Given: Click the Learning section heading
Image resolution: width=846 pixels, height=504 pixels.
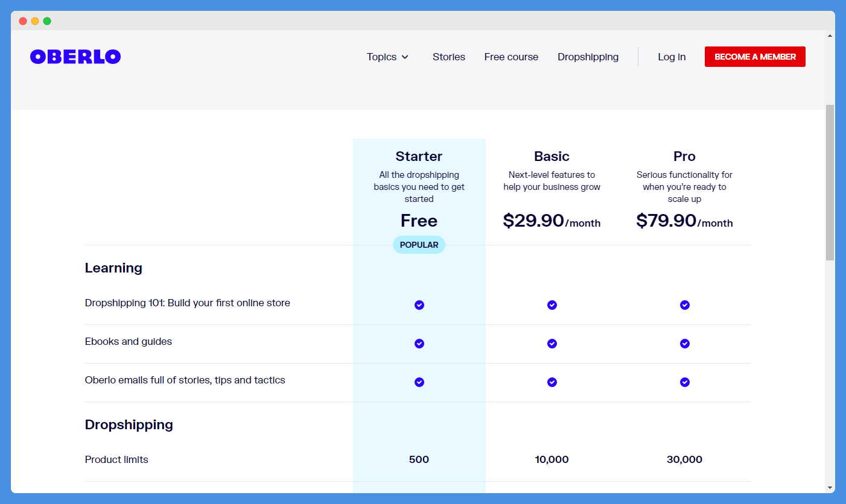Looking at the screenshot, I should click(113, 268).
